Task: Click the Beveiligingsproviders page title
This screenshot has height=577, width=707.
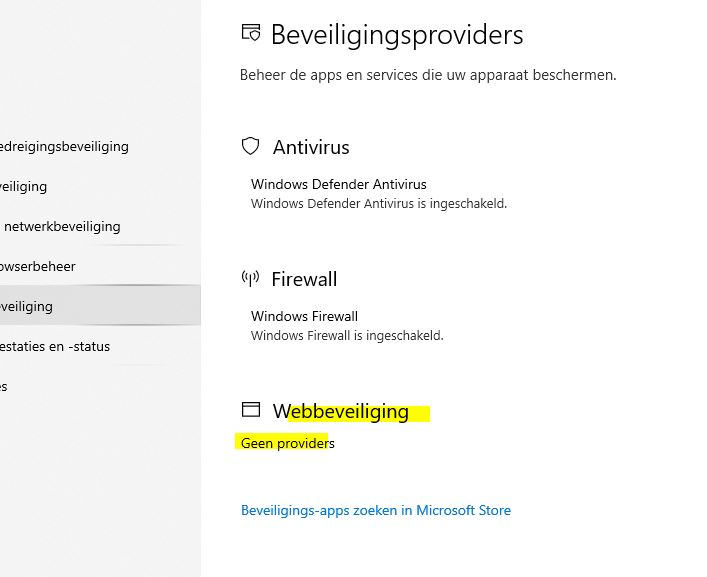Action: (396, 35)
